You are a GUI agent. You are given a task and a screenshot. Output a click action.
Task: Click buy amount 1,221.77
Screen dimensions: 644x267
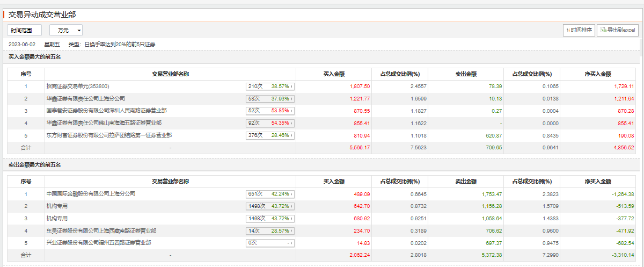click(x=360, y=99)
